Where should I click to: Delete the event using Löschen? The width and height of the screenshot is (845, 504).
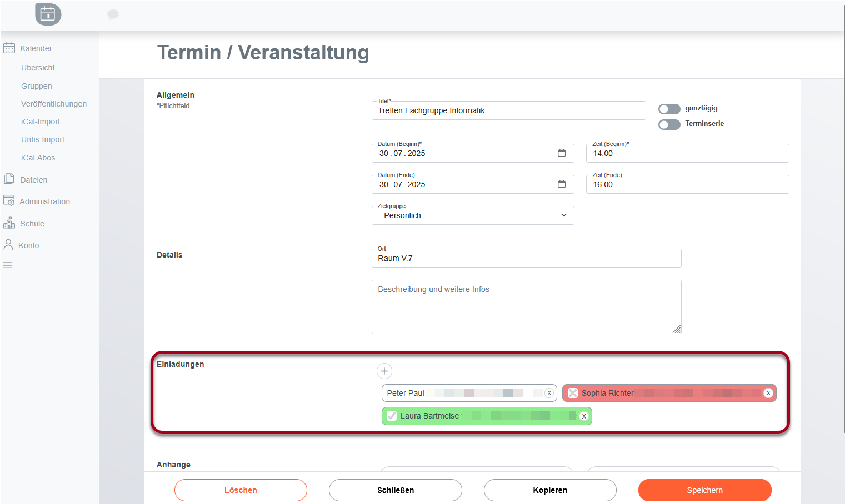click(241, 490)
